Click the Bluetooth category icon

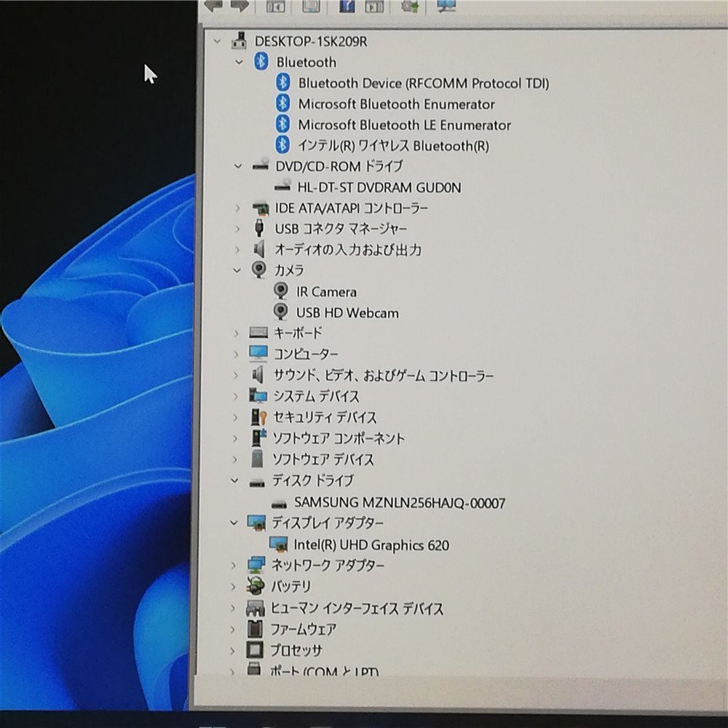261,62
